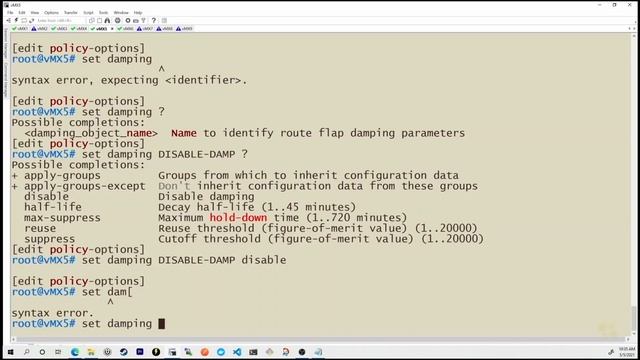Screen dimensions: 640x360
Task: Open Task View on the taskbar
Action: click(x=58, y=352)
